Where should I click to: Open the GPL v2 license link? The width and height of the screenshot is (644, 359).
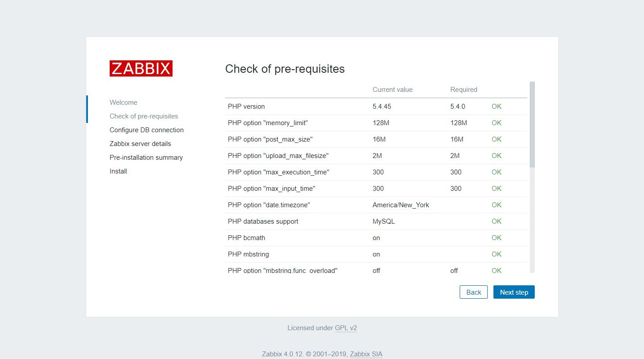tap(346, 328)
